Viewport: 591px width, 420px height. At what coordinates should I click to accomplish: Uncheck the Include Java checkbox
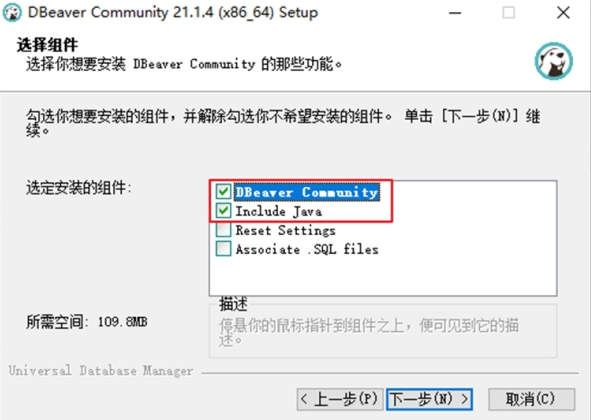tap(223, 210)
